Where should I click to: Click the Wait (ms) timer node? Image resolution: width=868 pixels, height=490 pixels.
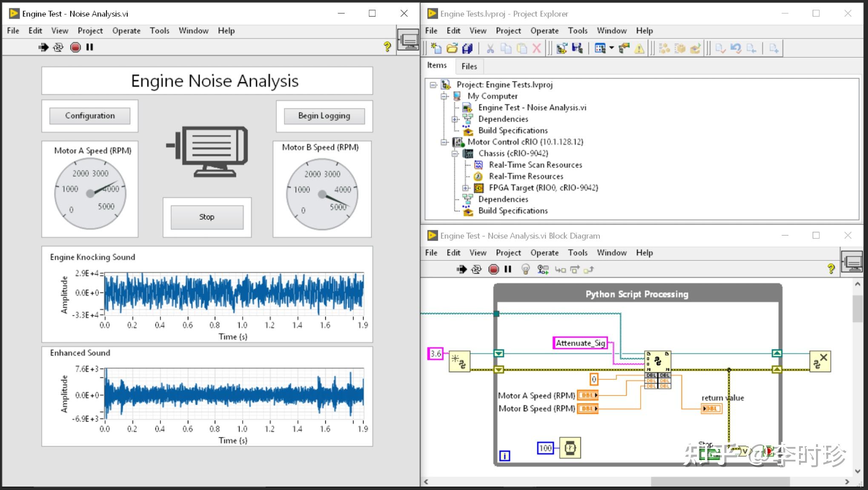click(x=570, y=448)
